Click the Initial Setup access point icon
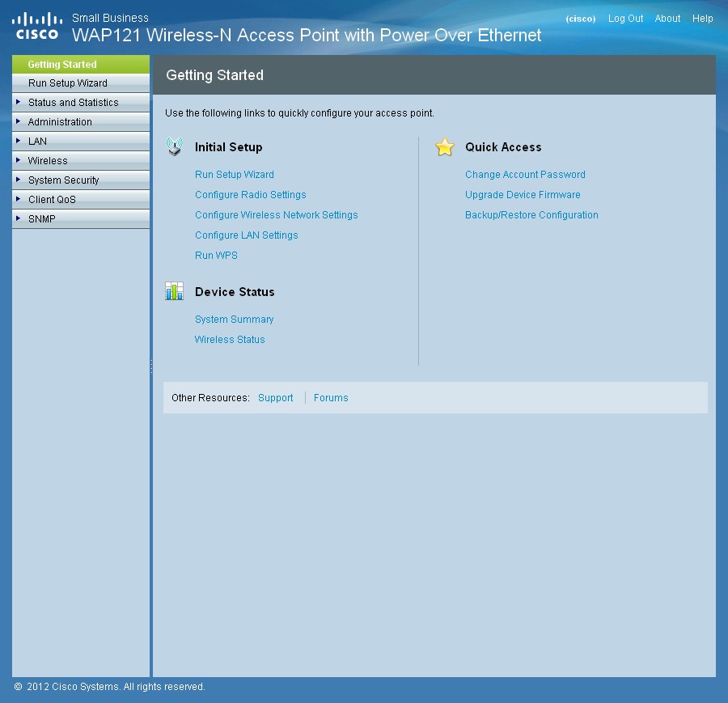728x703 pixels. [x=175, y=146]
